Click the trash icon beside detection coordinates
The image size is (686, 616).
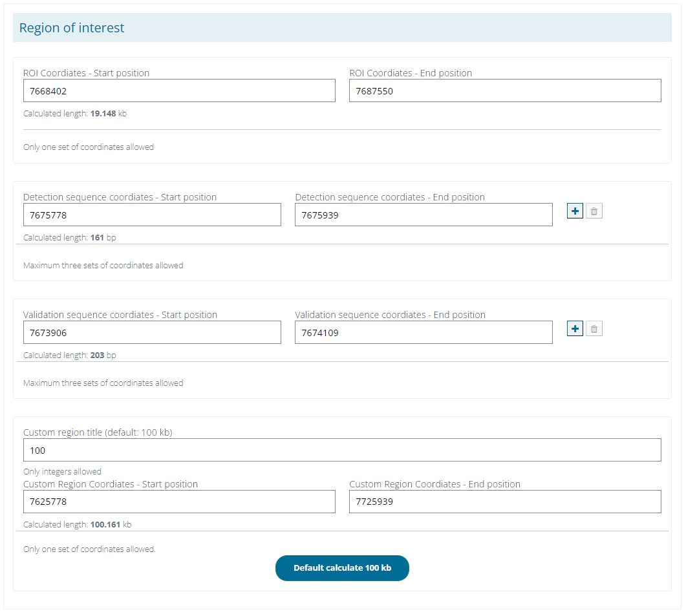594,211
